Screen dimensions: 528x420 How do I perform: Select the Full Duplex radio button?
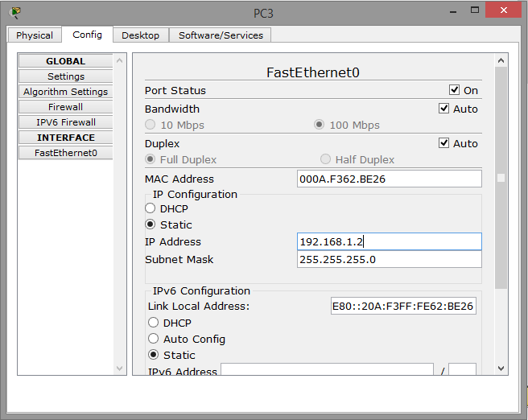tap(151, 159)
